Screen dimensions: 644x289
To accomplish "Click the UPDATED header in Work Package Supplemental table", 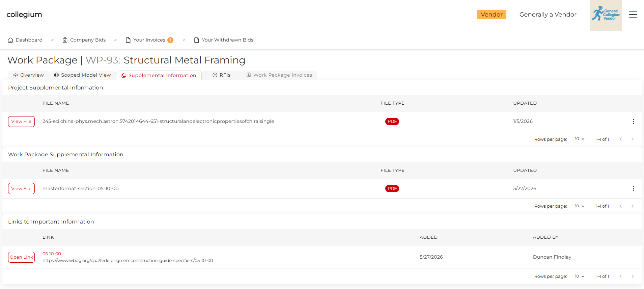I will 525,170.
